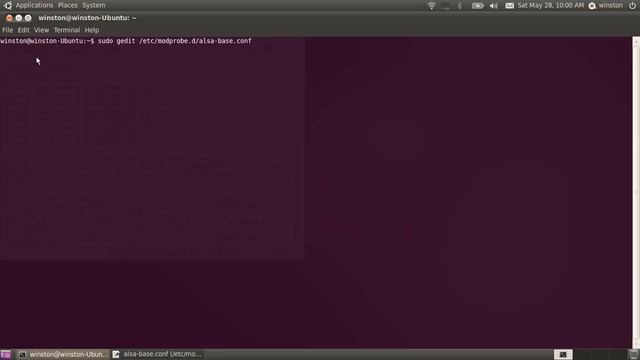The image size is (640, 360).
Task: Click the terminal window title text
Action: pyautogui.click(x=87, y=18)
